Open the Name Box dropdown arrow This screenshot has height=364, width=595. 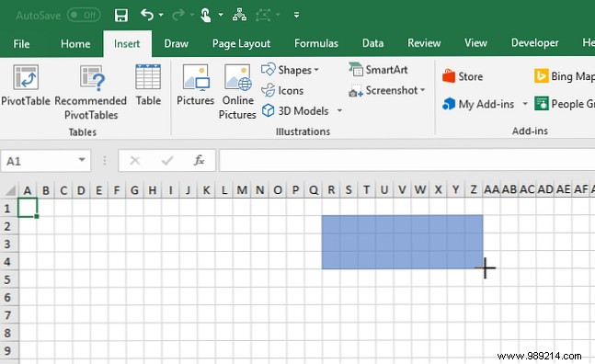[x=82, y=160]
